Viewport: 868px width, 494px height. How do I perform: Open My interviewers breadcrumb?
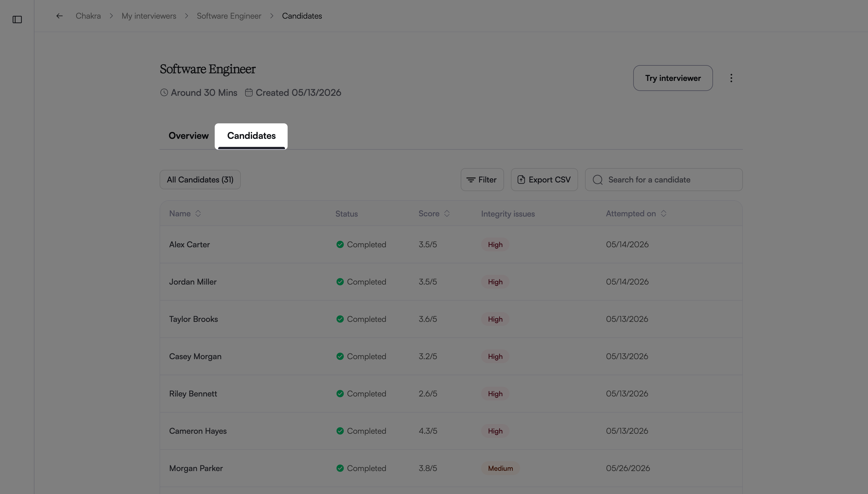pos(149,16)
